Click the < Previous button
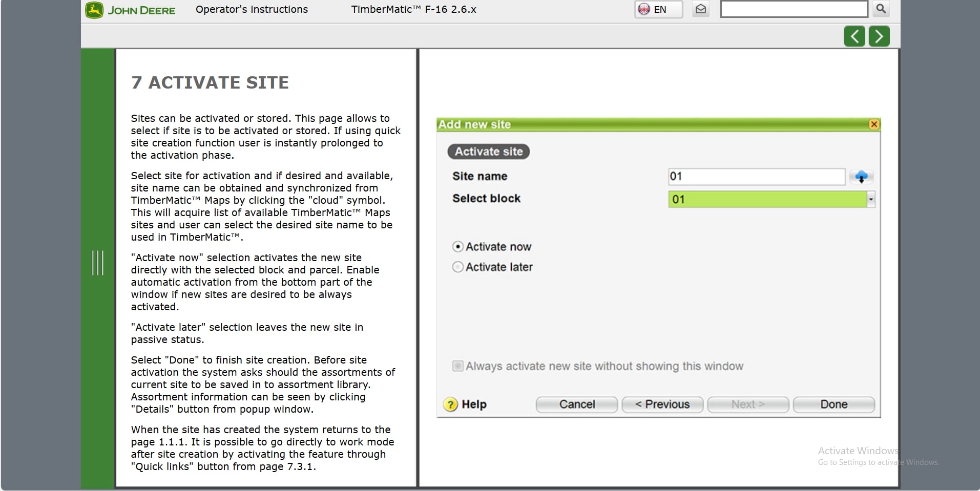The height and width of the screenshot is (491, 980). tap(662, 404)
